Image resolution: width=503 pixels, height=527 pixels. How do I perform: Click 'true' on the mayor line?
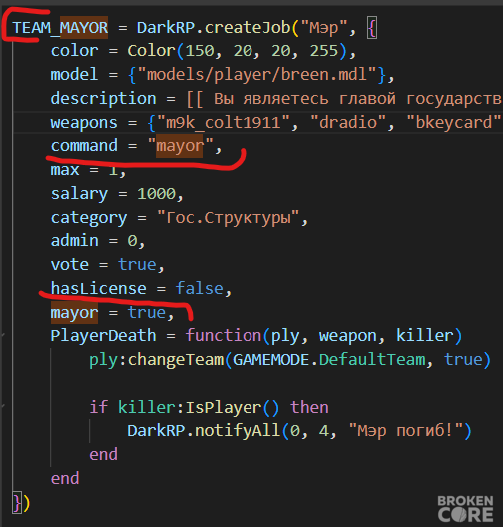(146, 313)
